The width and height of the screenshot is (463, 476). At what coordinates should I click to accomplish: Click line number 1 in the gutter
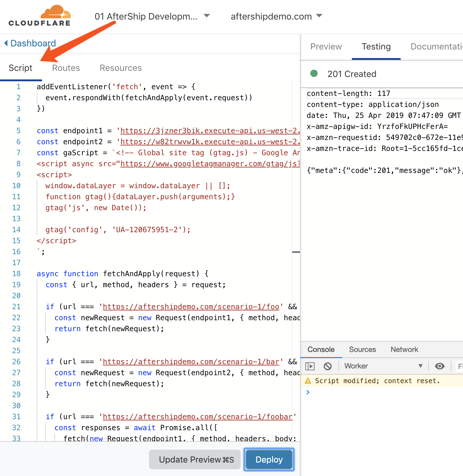pos(18,87)
